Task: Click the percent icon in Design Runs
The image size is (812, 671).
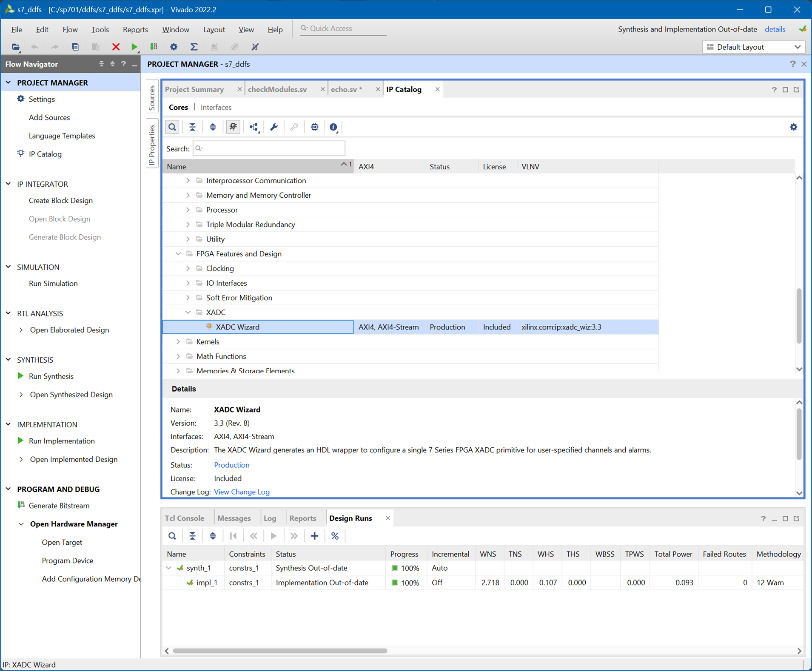Action: (335, 536)
